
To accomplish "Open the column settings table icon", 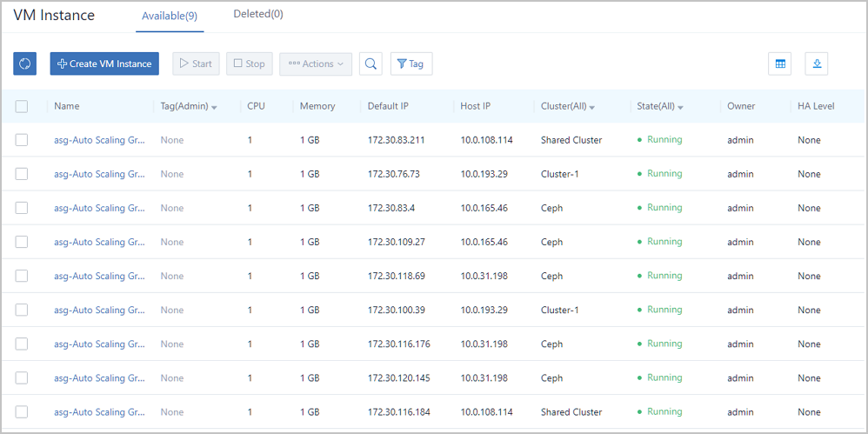I will click(x=780, y=63).
